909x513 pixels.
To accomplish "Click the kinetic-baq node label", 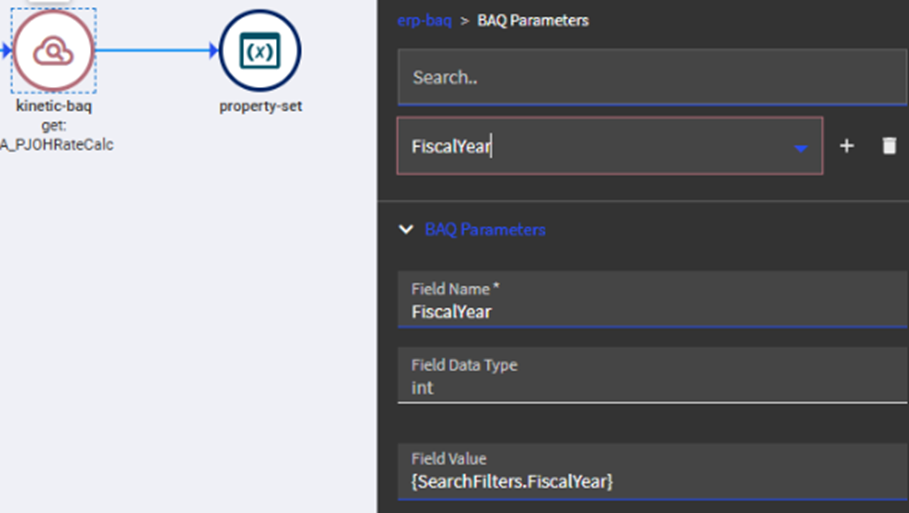I will pos(54,106).
